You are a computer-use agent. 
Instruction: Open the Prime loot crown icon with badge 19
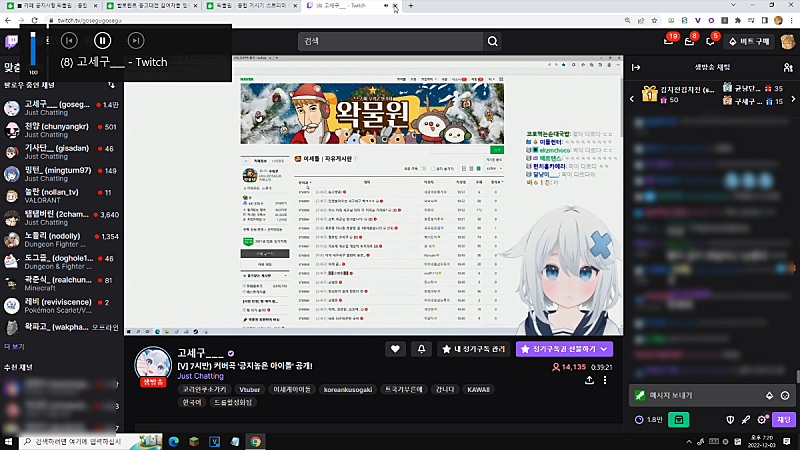[668, 41]
